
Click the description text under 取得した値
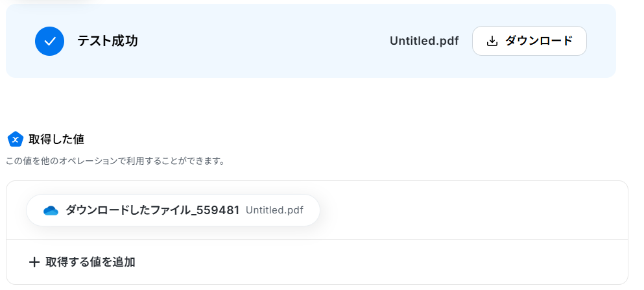(115, 160)
